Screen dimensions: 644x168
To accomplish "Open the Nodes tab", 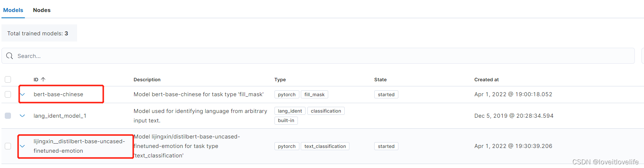I will (42, 10).
